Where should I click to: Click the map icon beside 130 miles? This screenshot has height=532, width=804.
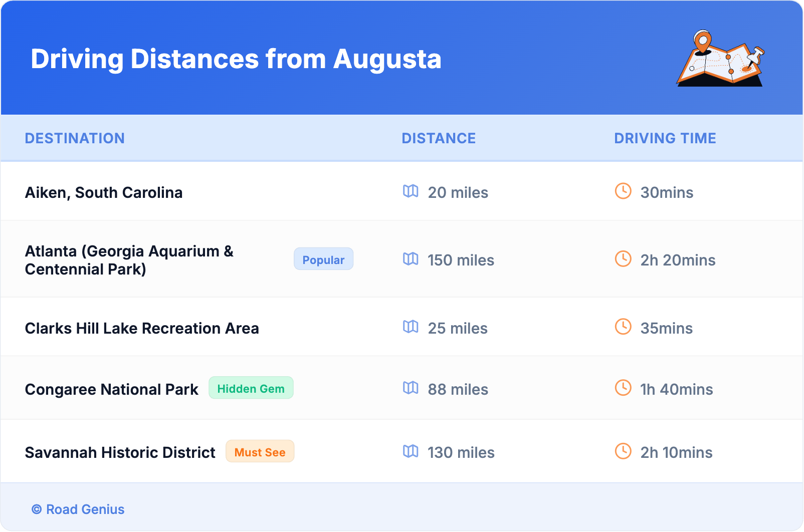coord(411,451)
